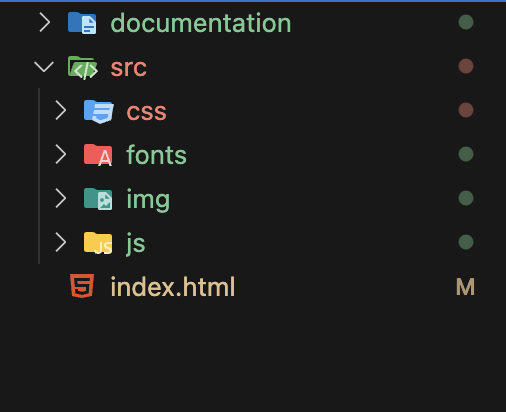Image resolution: width=506 pixels, height=412 pixels.
Task: Select the img folder label
Action: click(148, 200)
